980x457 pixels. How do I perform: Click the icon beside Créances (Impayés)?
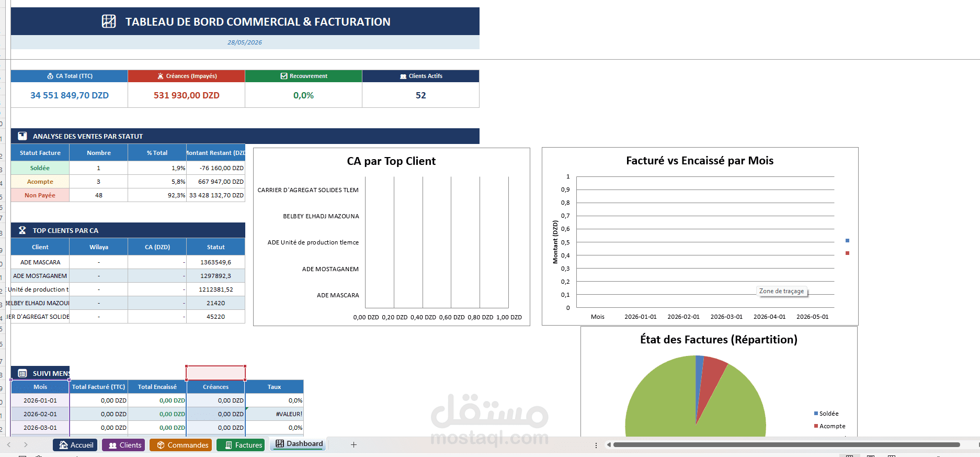pos(161,76)
